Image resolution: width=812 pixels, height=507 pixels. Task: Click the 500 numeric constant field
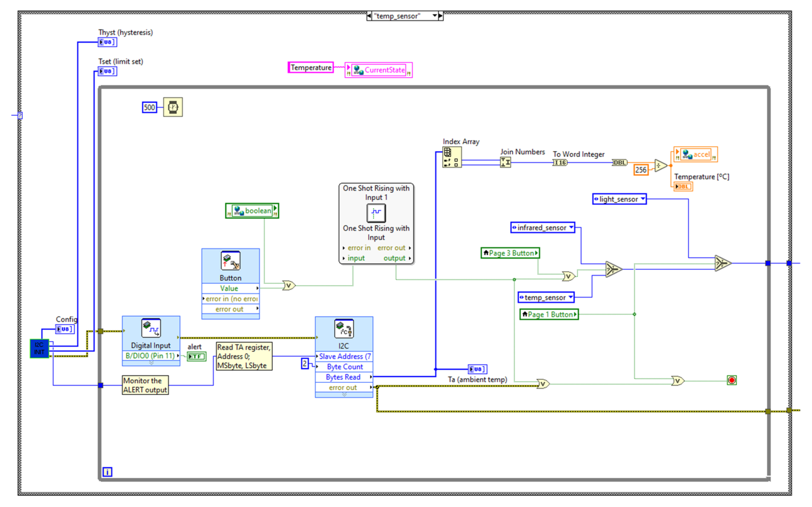pos(149,107)
